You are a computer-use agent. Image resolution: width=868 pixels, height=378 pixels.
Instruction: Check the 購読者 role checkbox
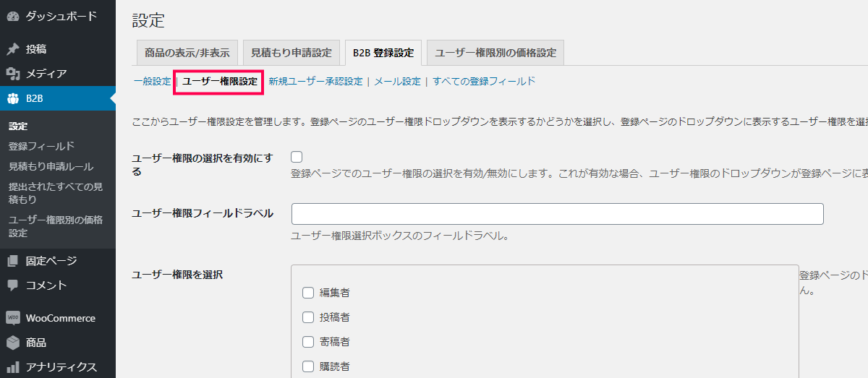coord(308,366)
